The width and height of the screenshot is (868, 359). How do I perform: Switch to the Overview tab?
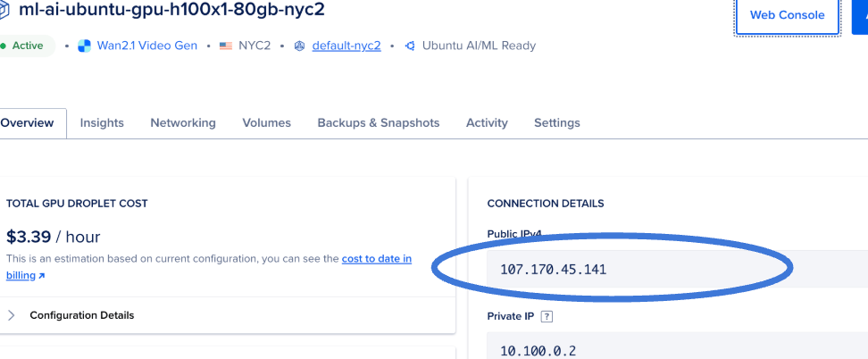tap(27, 123)
